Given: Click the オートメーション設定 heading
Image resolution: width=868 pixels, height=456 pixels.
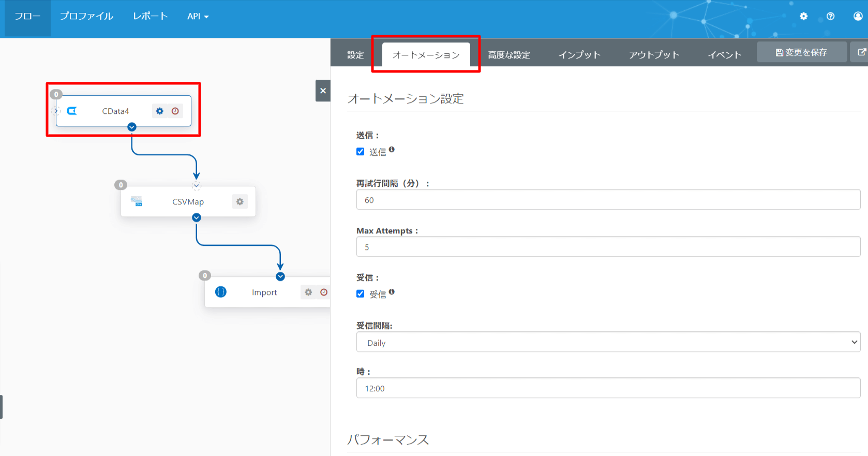Looking at the screenshot, I should click(406, 98).
